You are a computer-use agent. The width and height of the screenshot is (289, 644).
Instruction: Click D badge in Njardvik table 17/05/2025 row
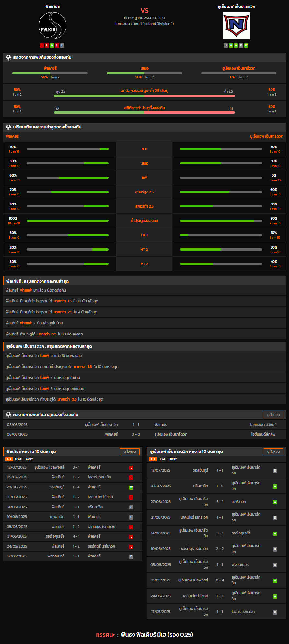tap(275, 612)
